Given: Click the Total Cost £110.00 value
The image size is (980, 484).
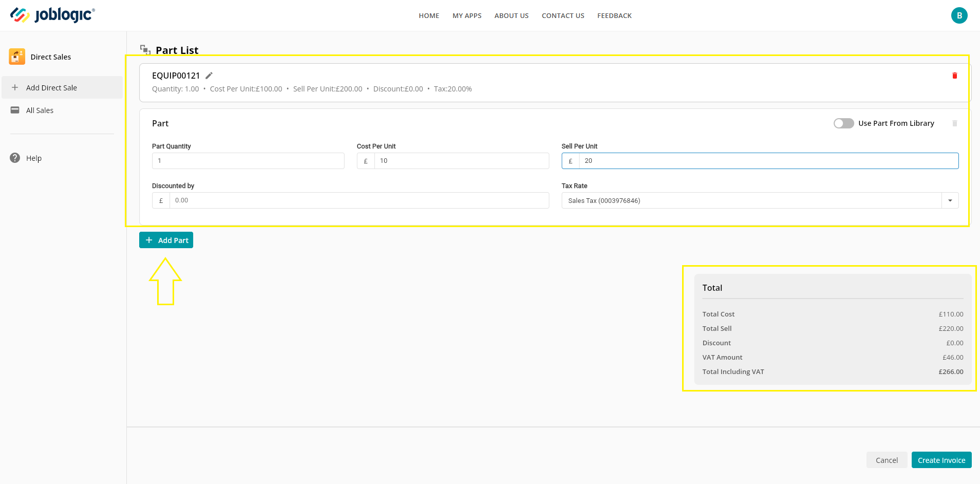Looking at the screenshot, I should [x=951, y=314].
